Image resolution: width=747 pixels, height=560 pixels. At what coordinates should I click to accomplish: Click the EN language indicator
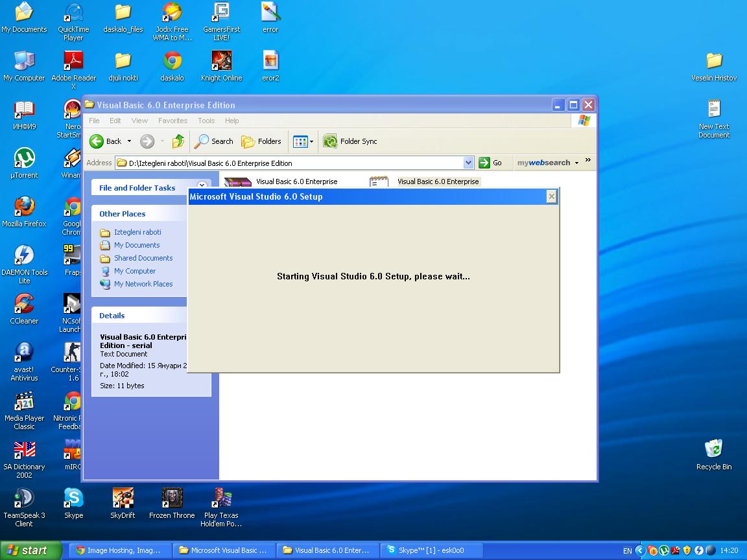628,551
